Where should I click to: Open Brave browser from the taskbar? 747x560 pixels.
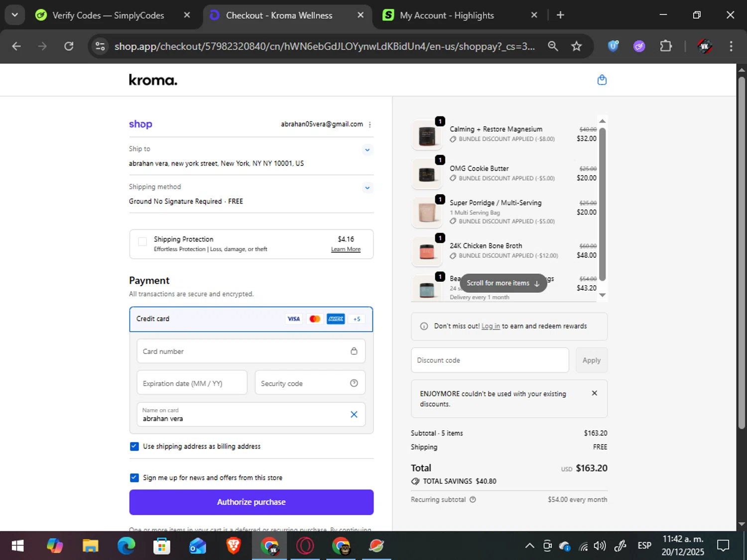click(x=233, y=546)
